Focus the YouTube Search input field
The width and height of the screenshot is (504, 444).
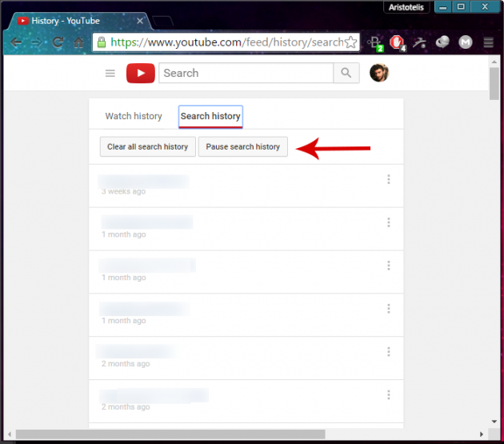(x=246, y=74)
